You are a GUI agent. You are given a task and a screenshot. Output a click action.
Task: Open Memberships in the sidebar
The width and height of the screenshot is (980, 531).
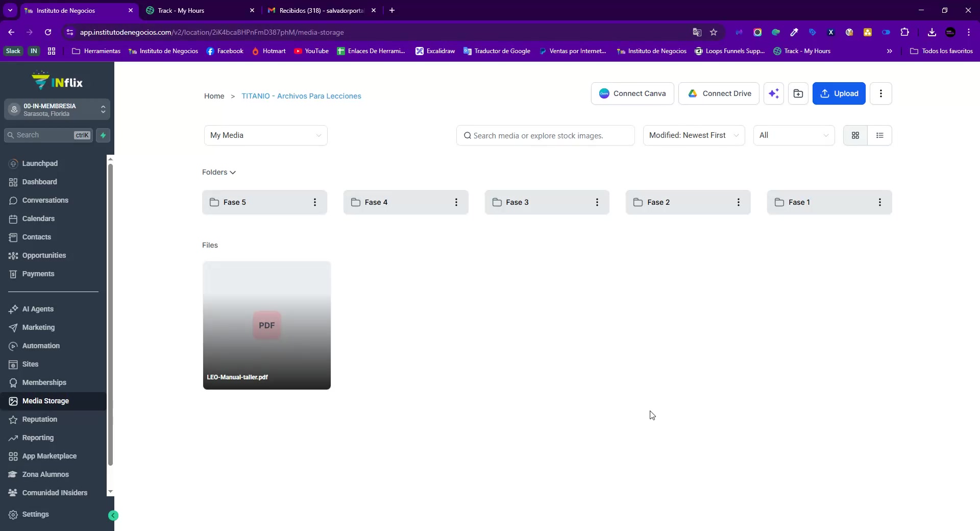coord(44,382)
